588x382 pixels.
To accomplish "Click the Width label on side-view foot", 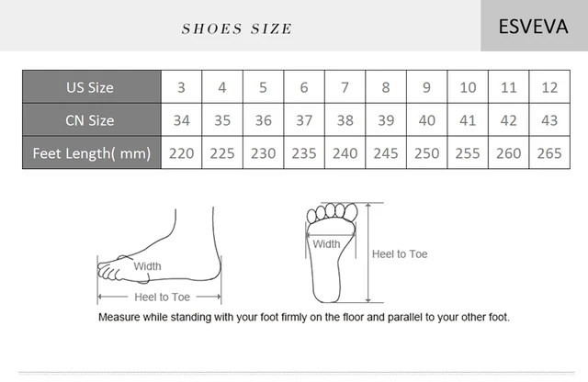I will (147, 266).
